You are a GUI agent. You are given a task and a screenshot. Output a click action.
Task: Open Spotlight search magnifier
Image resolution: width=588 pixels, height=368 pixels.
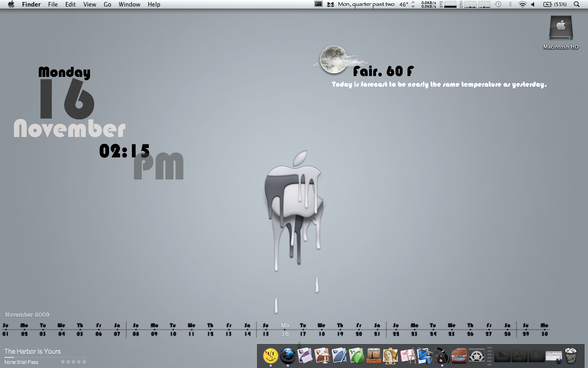[x=577, y=4]
